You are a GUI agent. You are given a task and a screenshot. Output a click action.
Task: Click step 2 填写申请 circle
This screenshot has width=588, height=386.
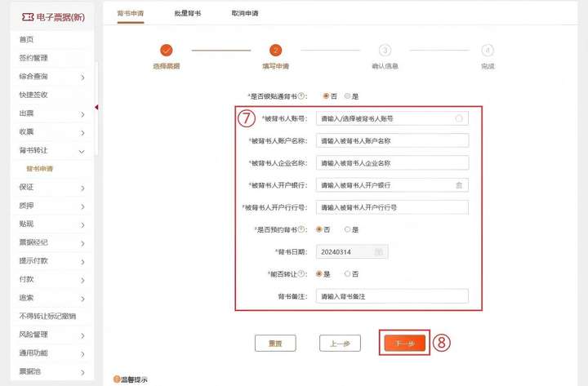click(276, 51)
